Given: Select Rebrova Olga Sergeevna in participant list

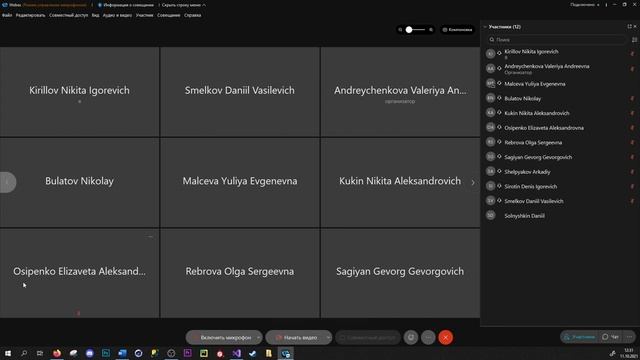Looking at the screenshot, I should pyautogui.click(x=560, y=142).
